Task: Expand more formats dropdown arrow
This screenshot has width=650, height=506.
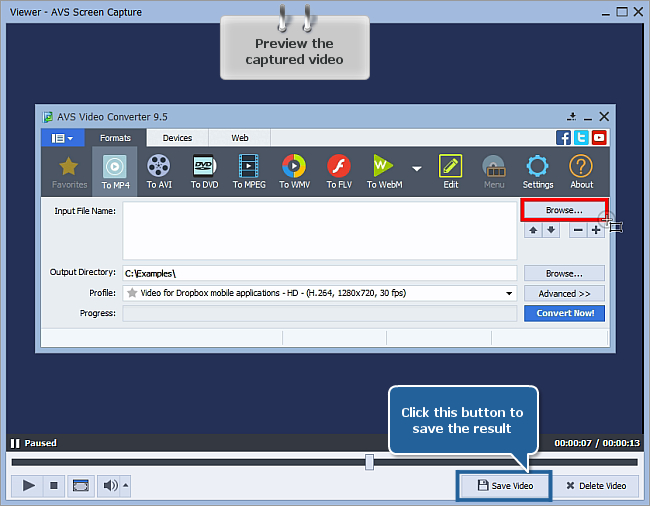Action: pos(417,169)
